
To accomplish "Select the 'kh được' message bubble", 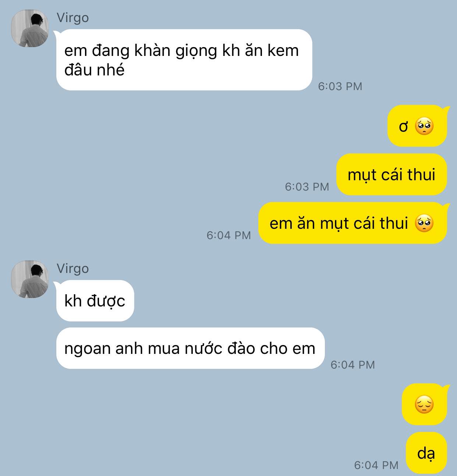I will pyautogui.click(x=95, y=301).
